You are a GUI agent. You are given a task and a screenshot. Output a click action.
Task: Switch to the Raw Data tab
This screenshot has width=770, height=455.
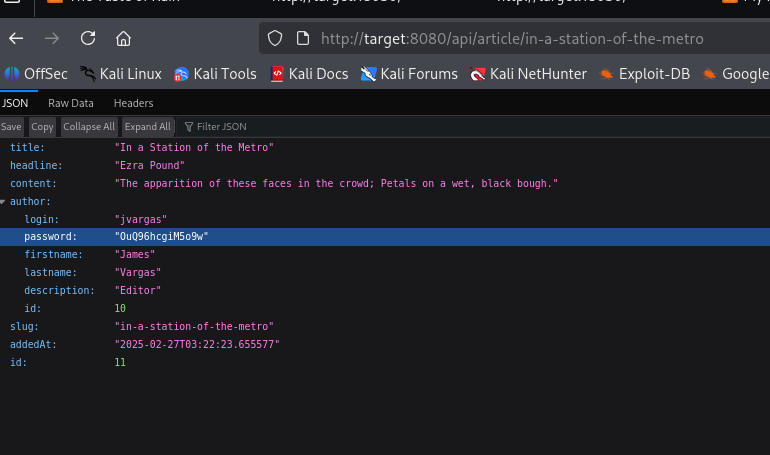(x=71, y=103)
